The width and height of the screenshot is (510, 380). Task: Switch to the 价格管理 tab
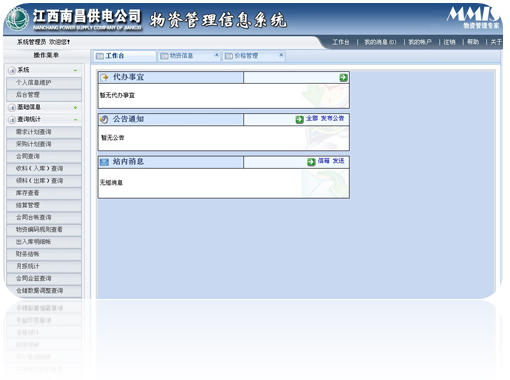(246, 56)
